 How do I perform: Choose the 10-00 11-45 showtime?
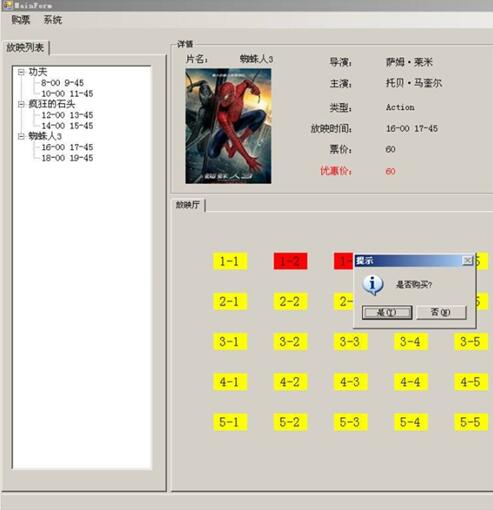pos(67,94)
